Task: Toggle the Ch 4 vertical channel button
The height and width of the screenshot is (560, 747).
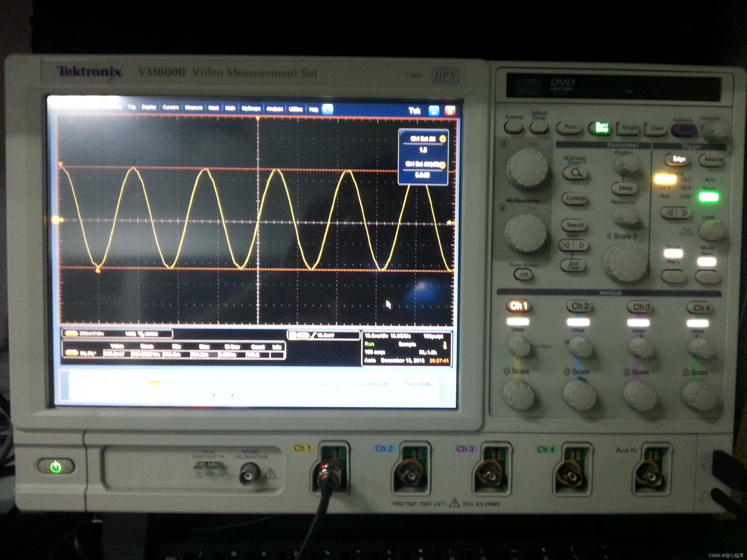Action: [x=701, y=308]
